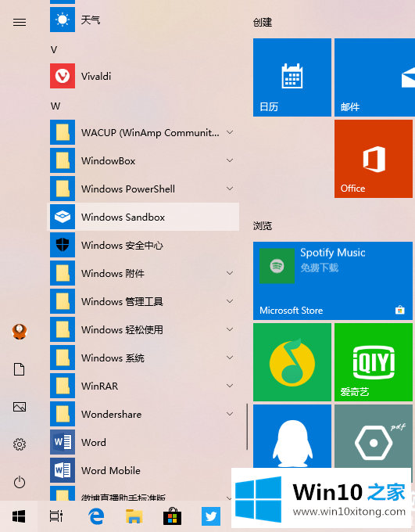This screenshot has height=532, width=415.
Task: Open the PDF hexagon app tile
Action: [x=374, y=436]
